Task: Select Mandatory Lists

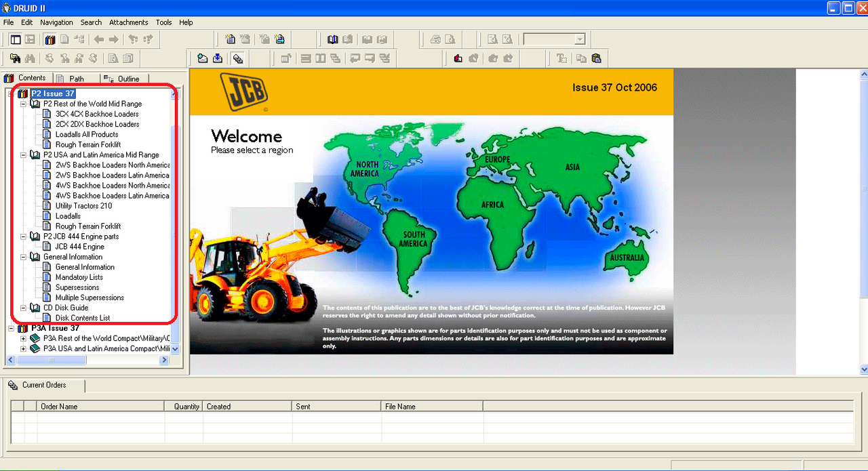Action: pyautogui.click(x=79, y=277)
